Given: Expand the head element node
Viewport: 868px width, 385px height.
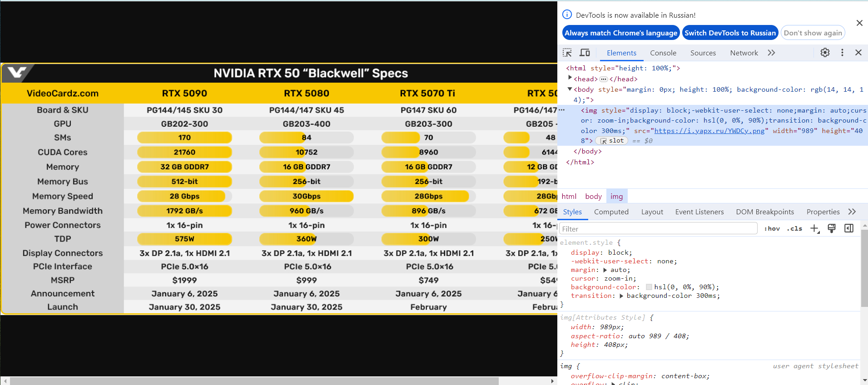Looking at the screenshot, I should coord(570,78).
